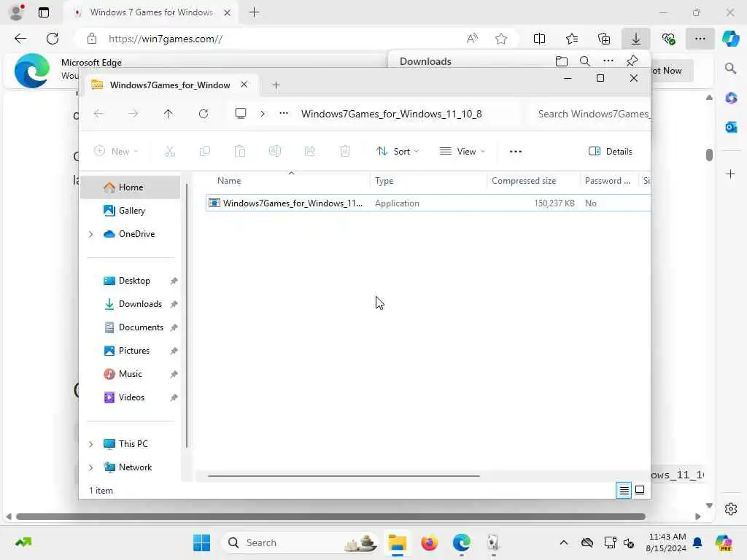Open the See more ellipsis in Explorer toolbar
The image size is (747, 560).
516,152
